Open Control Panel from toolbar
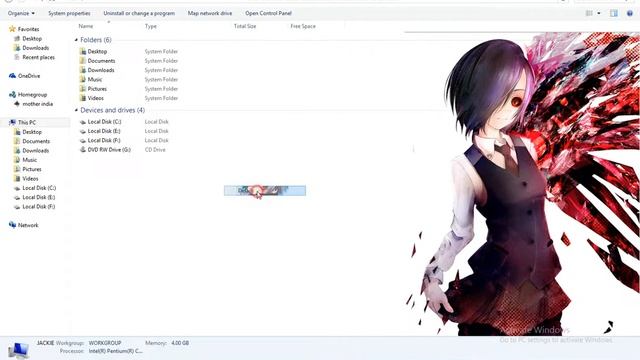 269,13
